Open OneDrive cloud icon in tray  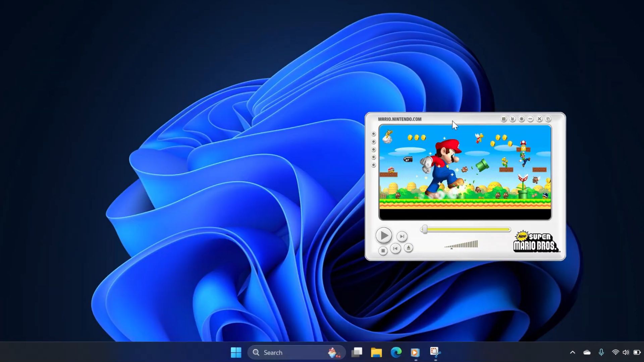[x=587, y=352]
